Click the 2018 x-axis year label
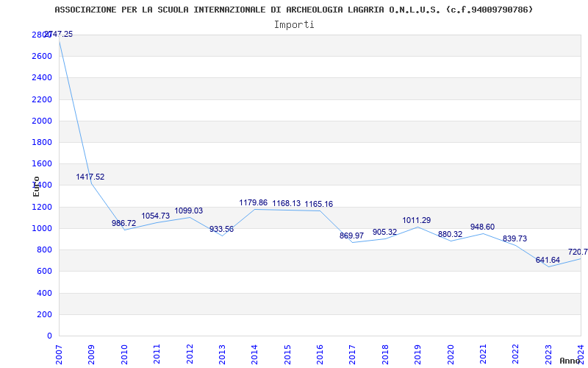This screenshot has width=588, height=368. pyautogui.click(x=385, y=354)
